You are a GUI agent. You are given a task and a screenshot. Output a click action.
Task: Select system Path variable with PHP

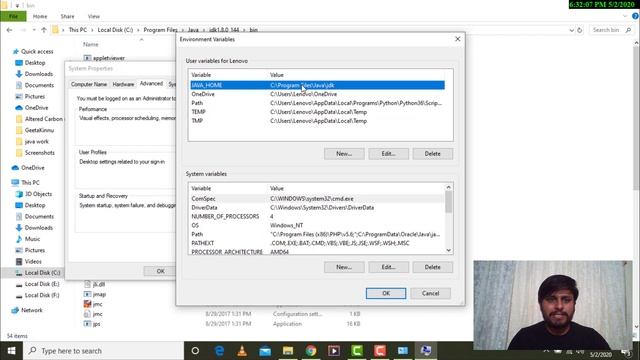coord(318,234)
